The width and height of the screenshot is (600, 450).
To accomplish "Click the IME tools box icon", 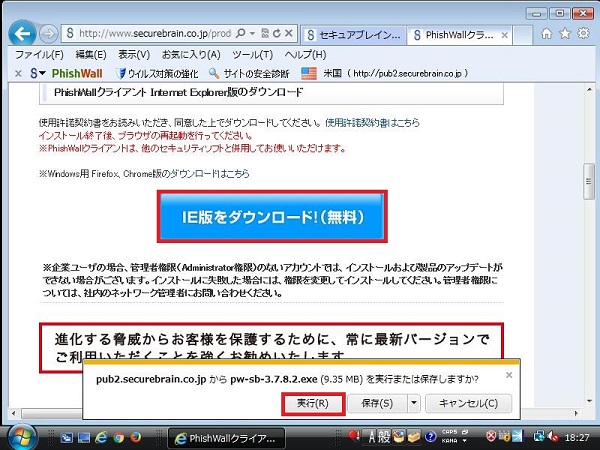I will [x=414, y=436].
